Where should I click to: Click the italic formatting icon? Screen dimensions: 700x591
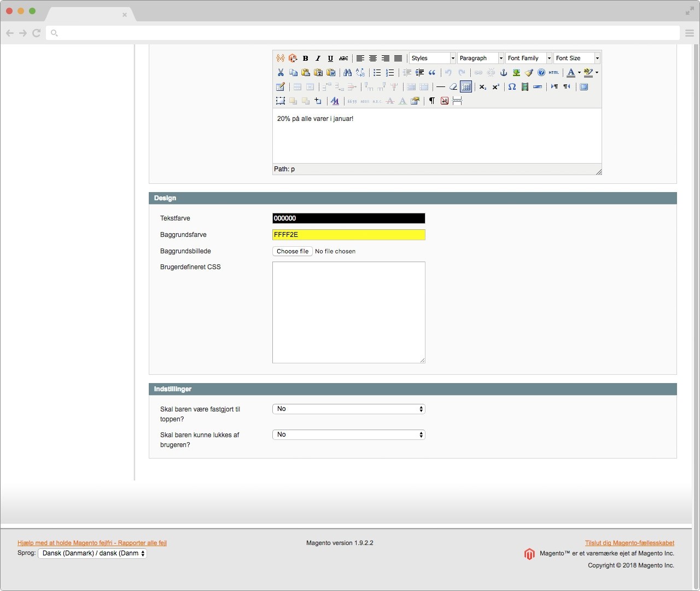tap(318, 58)
